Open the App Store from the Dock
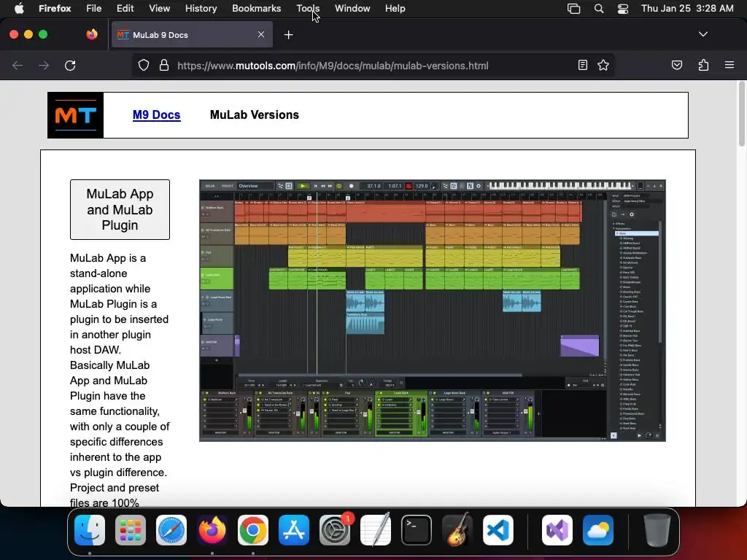747x560 pixels. 294,530
